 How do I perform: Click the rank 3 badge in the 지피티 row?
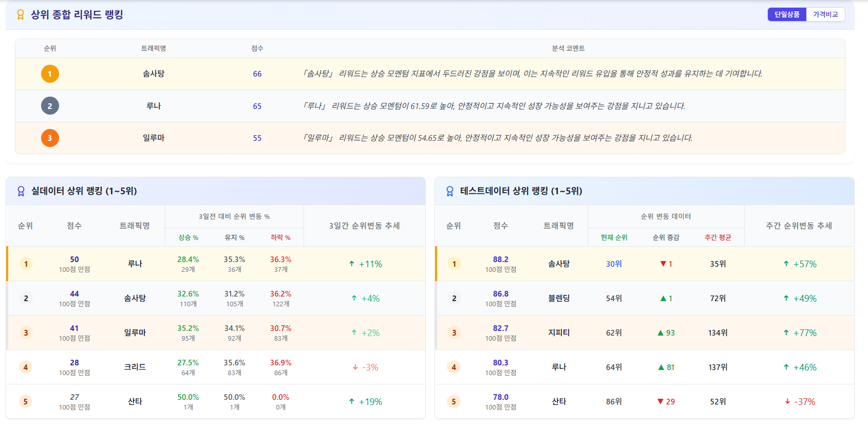click(454, 332)
